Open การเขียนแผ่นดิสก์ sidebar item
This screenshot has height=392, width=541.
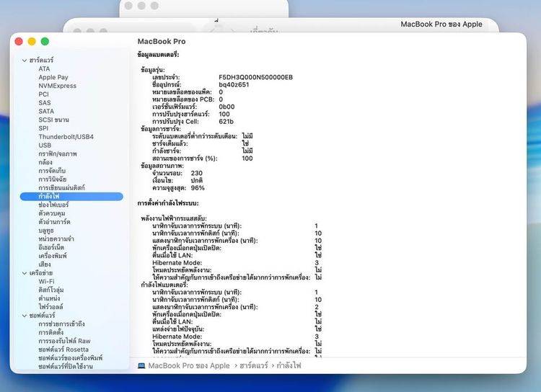coord(61,188)
